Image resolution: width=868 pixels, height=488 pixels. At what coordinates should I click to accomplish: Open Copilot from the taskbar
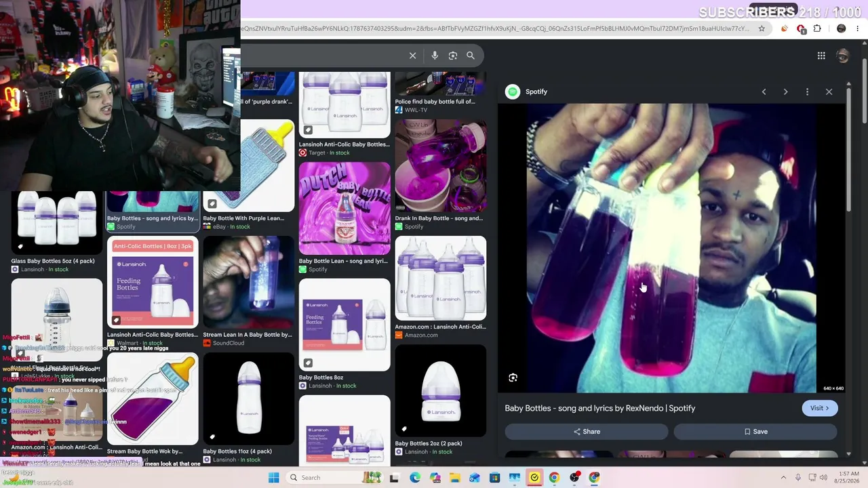point(435,478)
